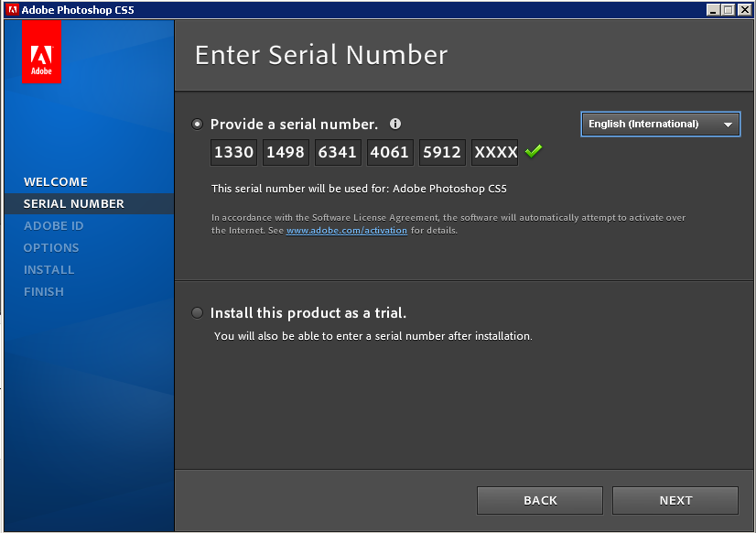
Task: Maximize the Adobe Photoshop CS5 window
Action: (x=729, y=10)
